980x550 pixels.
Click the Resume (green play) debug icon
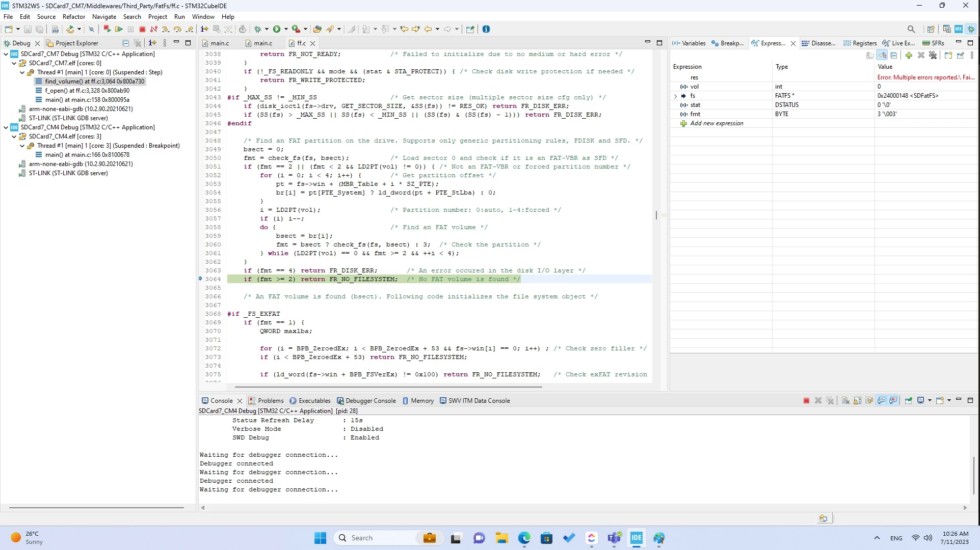tap(119, 30)
